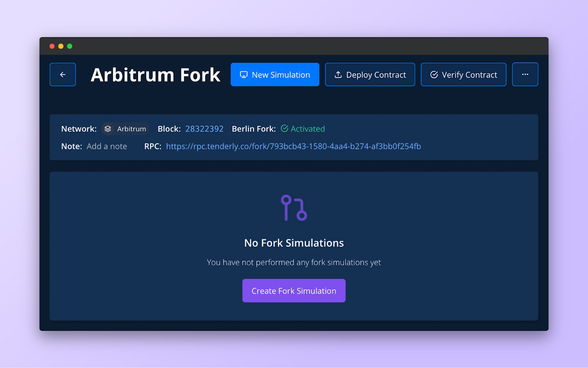Click the 'You have not performed' message
The height and width of the screenshot is (368, 588).
294,262
